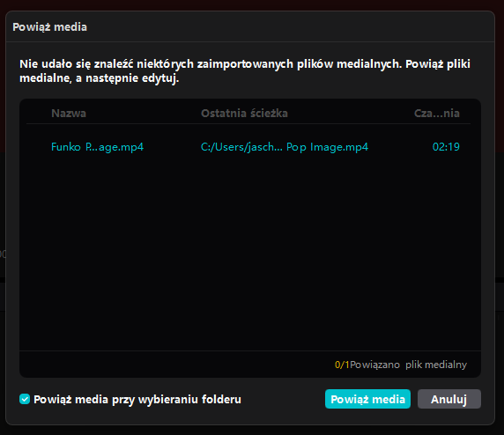Click the word medialne in the second message line
The width and height of the screenshot is (504, 435).
pos(45,78)
